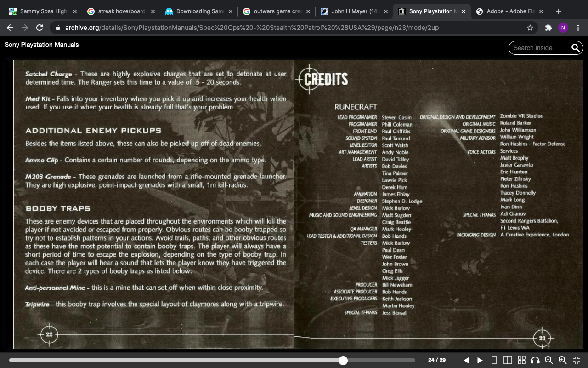
Task: Zoom out of the manual
Action: point(548,360)
